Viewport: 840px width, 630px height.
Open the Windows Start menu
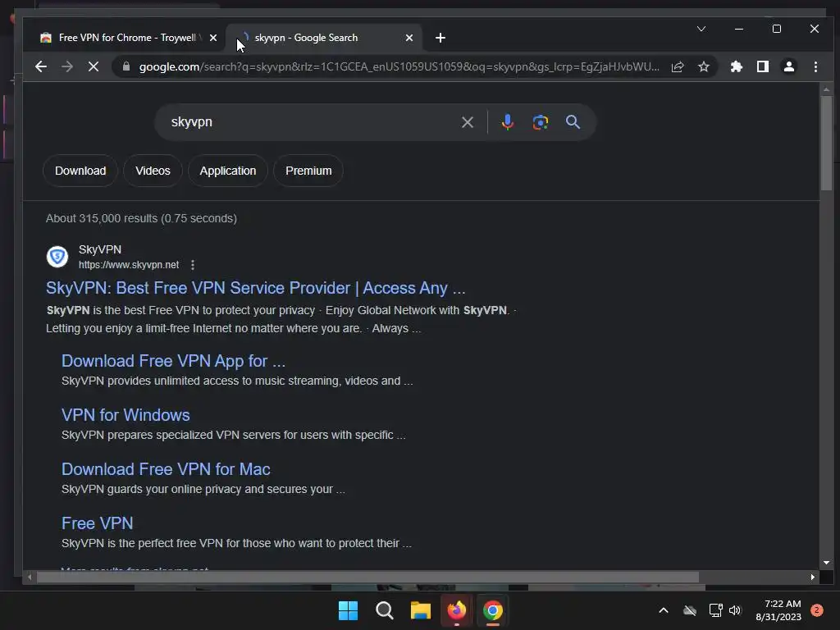pos(348,610)
